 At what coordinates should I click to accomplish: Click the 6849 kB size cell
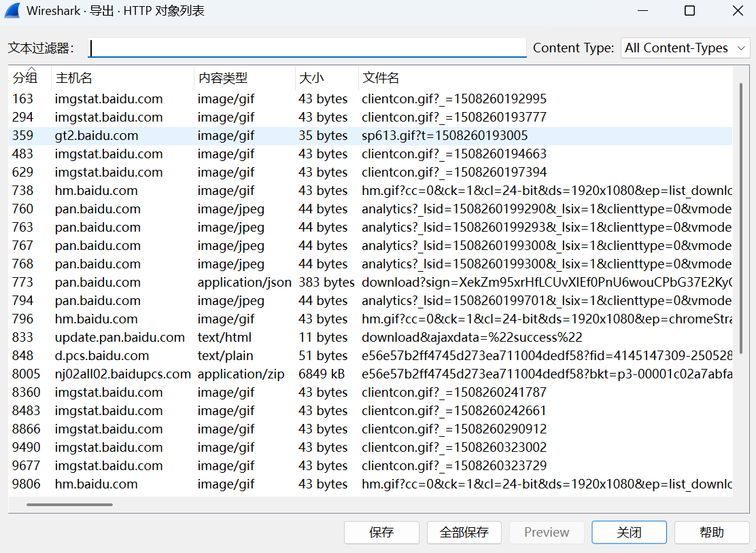tap(322, 374)
